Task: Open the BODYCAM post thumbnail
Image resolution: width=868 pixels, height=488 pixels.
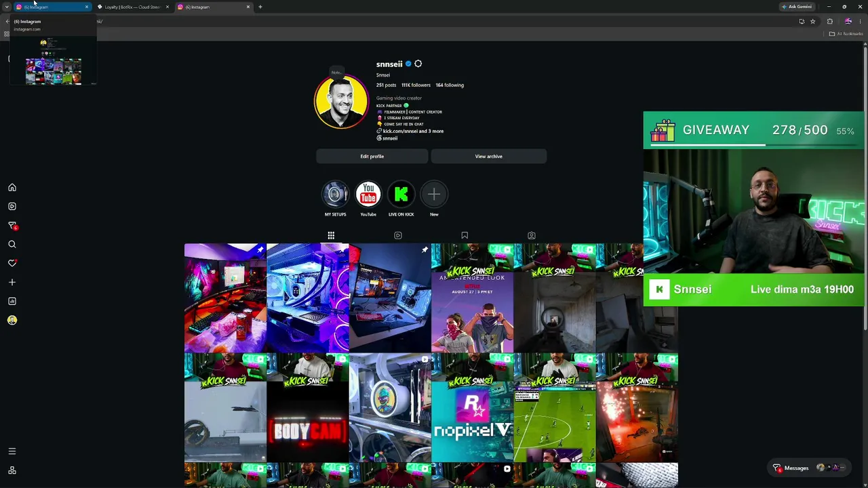Action: (x=308, y=407)
